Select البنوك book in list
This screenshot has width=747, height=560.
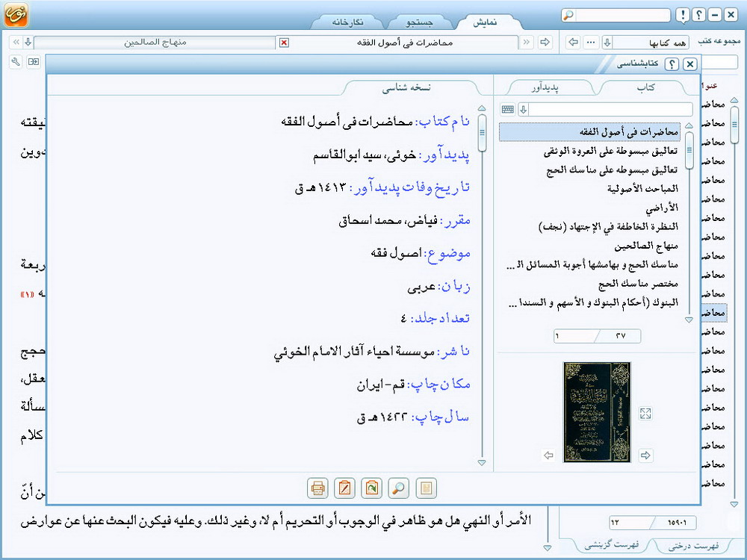(x=590, y=302)
